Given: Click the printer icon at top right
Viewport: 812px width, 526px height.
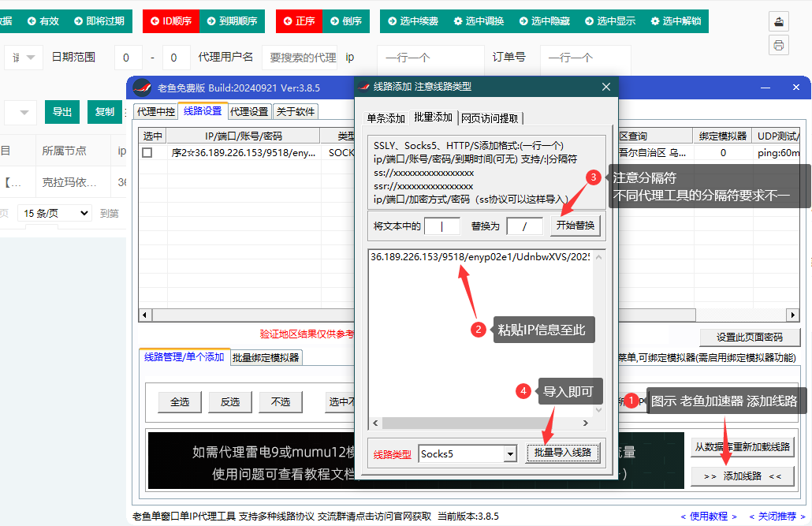Looking at the screenshot, I should point(779,45).
